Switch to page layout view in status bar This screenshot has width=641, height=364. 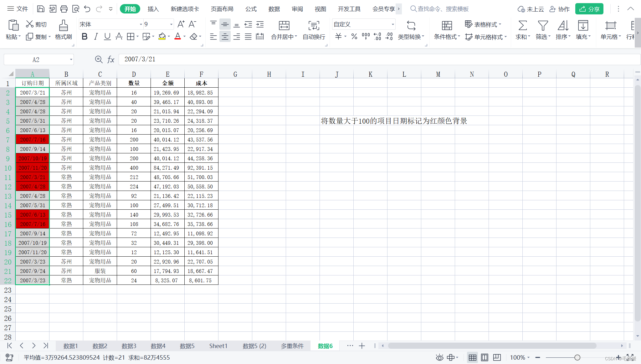coord(485,357)
